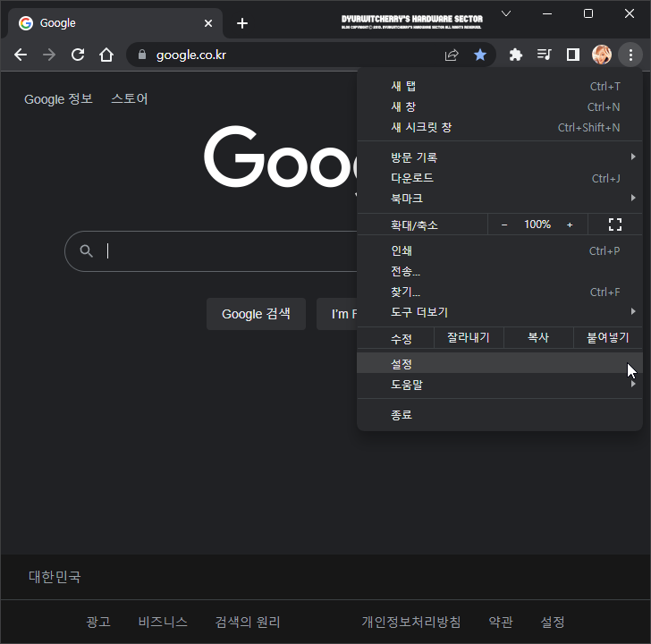The height and width of the screenshot is (644, 651).
Task: Reload the page with the refresh icon
Action: coord(78,55)
